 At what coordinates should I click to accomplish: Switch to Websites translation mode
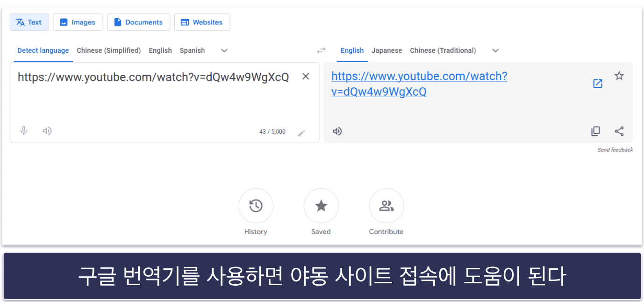coord(202,22)
